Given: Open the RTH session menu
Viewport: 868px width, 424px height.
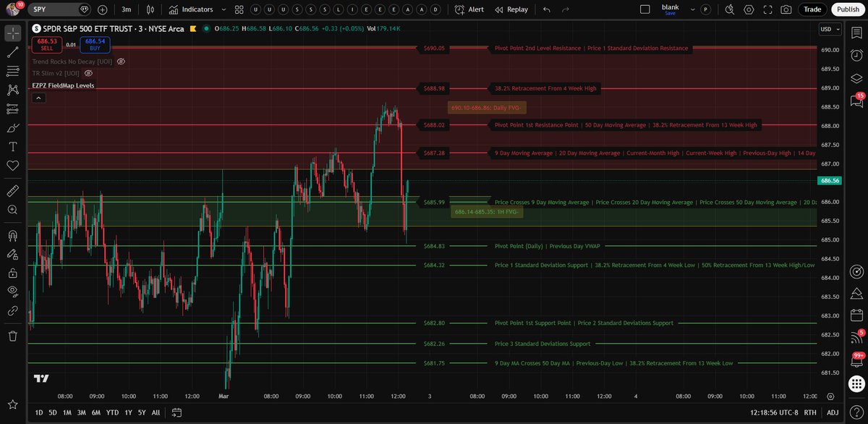Looking at the screenshot, I should [812, 412].
